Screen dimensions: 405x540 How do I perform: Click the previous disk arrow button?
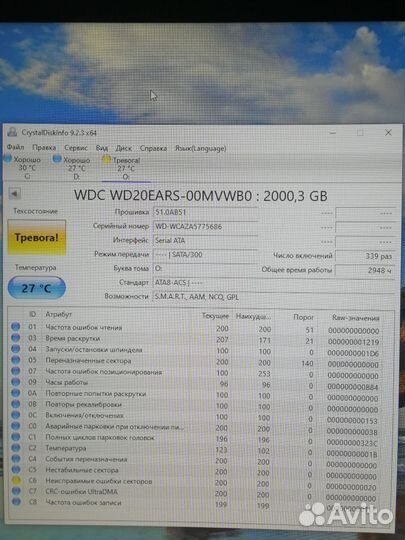click(x=14, y=194)
